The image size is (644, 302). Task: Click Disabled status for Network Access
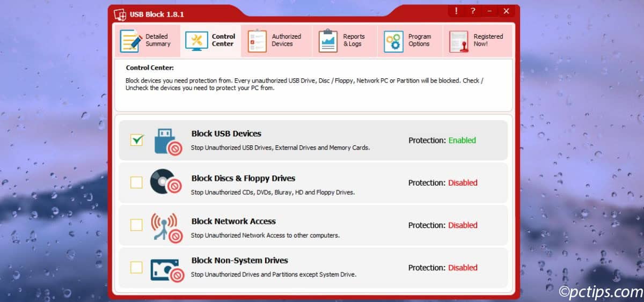463,225
